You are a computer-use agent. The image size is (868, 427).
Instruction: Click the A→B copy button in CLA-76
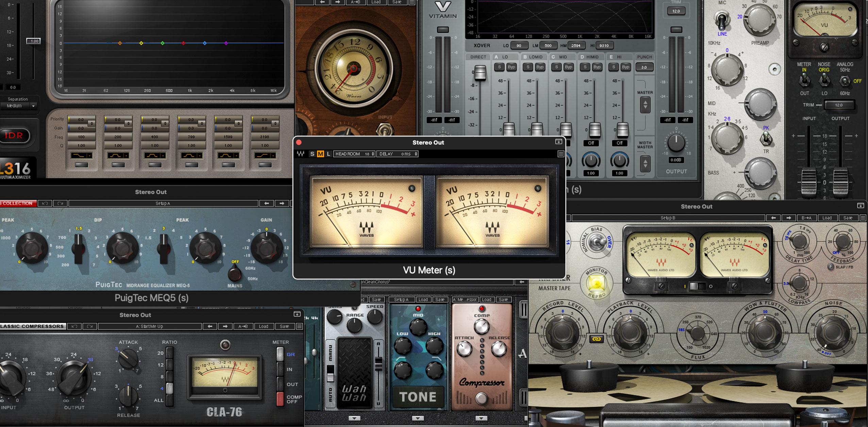(243, 326)
